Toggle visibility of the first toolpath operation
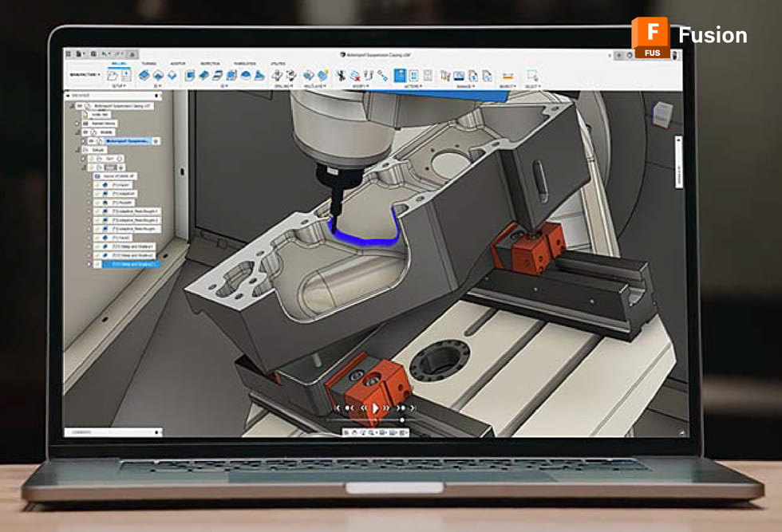Screen dimensions: 782x532 [89, 185]
